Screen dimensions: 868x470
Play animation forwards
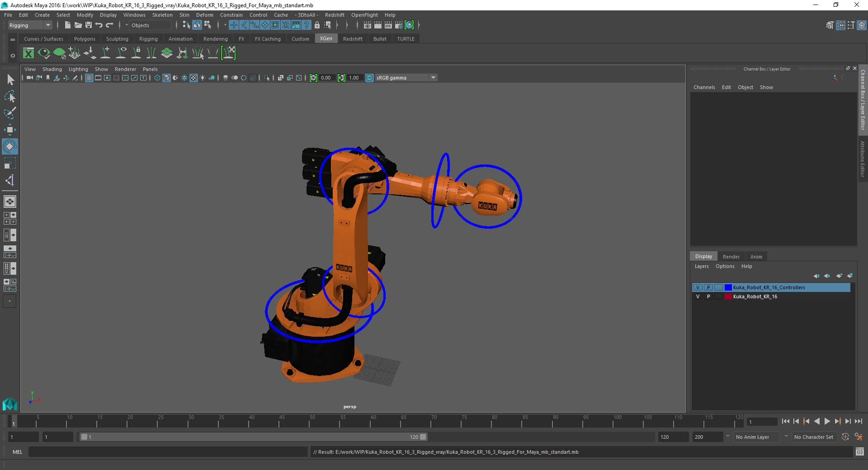(x=827, y=421)
